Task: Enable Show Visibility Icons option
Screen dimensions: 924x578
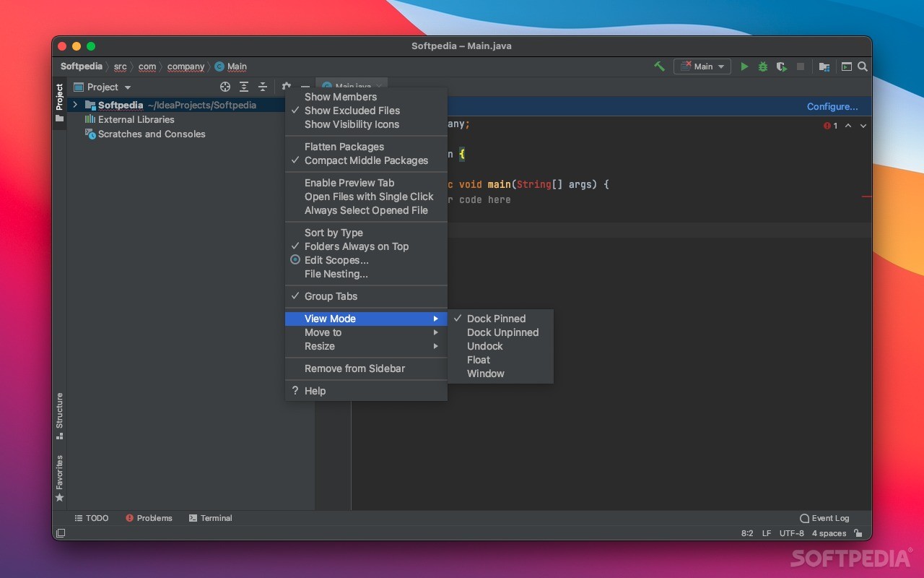Action: click(367, 124)
